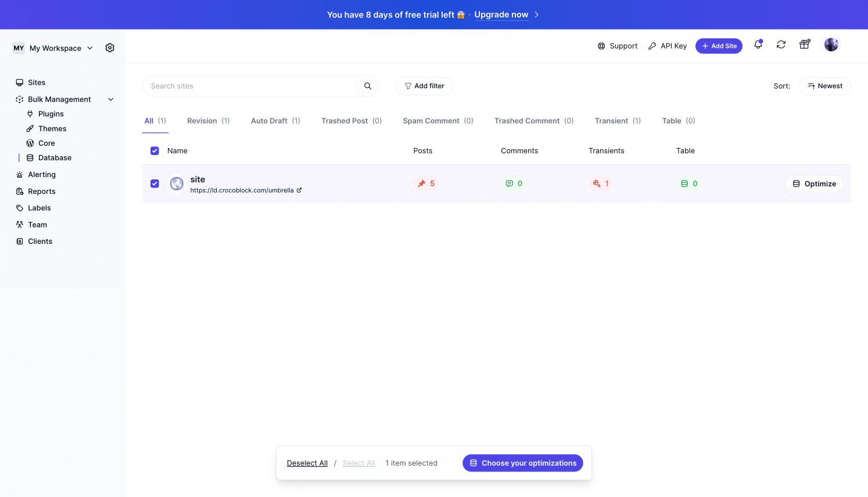Image resolution: width=868 pixels, height=497 pixels.
Task: Uncheck the site row checkbox
Action: pyautogui.click(x=155, y=183)
